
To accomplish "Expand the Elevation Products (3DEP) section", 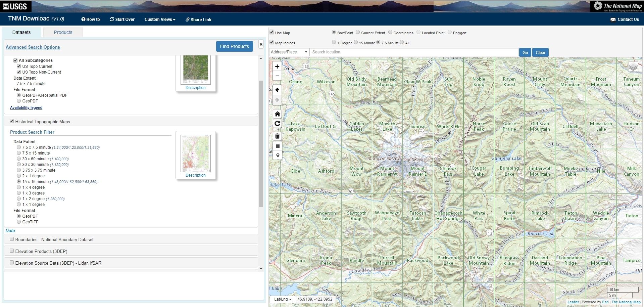I will (12, 251).
